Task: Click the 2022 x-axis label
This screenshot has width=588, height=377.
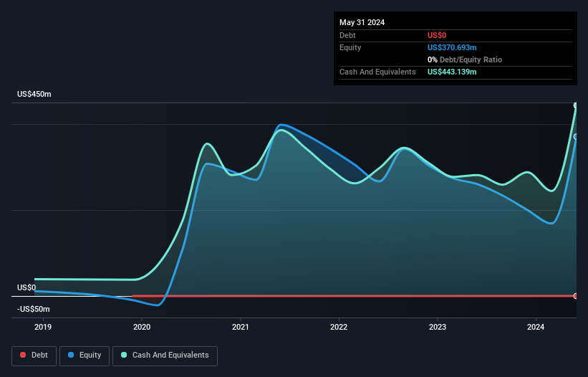Action: tap(339, 327)
